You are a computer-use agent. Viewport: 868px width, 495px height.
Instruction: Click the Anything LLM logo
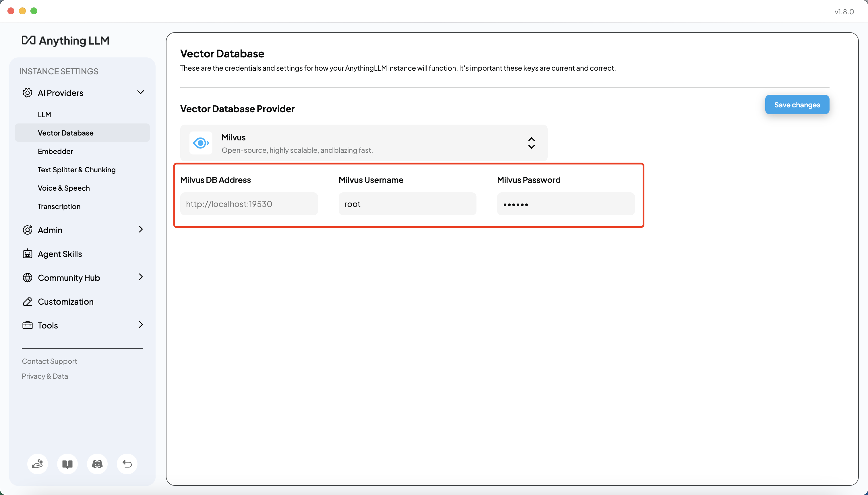pyautogui.click(x=66, y=40)
